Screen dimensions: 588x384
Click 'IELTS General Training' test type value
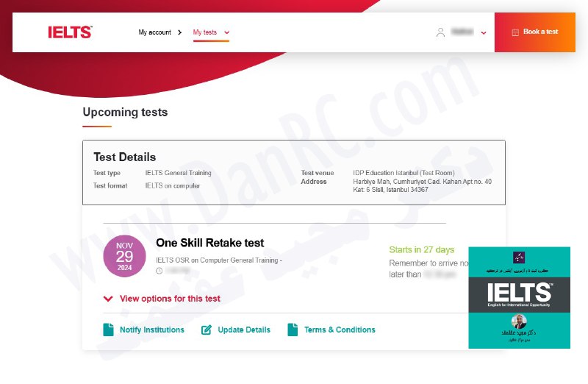point(178,173)
